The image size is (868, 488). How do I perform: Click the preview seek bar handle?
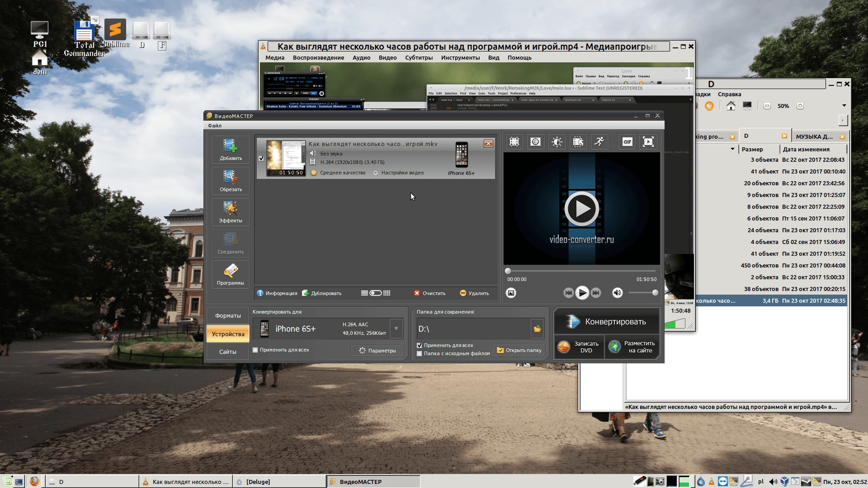[x=508, y=271]
